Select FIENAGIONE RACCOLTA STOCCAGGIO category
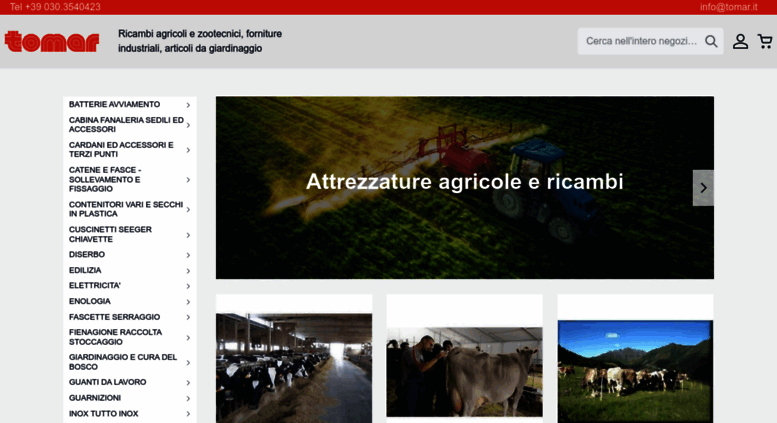 pos(115,337)
